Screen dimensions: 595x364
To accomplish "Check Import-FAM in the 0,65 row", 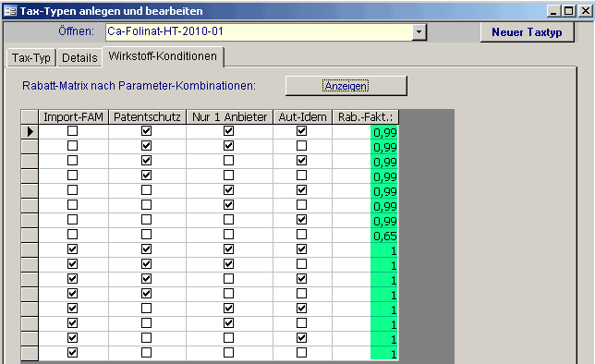I will pyautogui.click(x=72, y=235).
